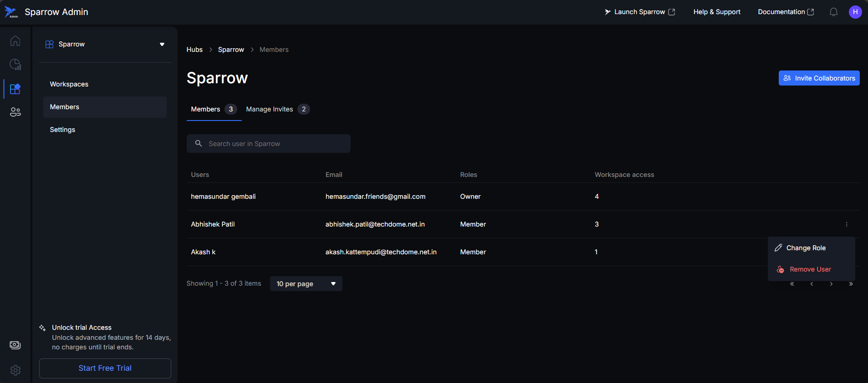Select the hubs grid icon in sidebar
868x383 pixels.
coord(15,89)
